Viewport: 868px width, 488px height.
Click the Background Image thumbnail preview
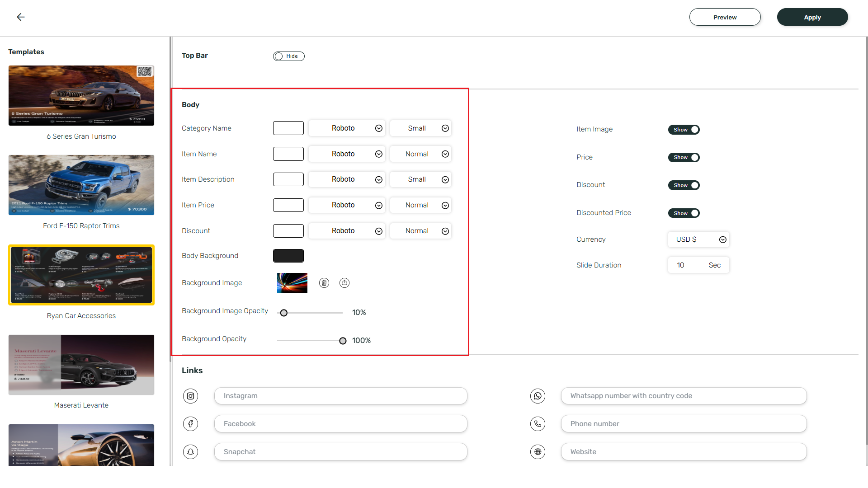292,283
